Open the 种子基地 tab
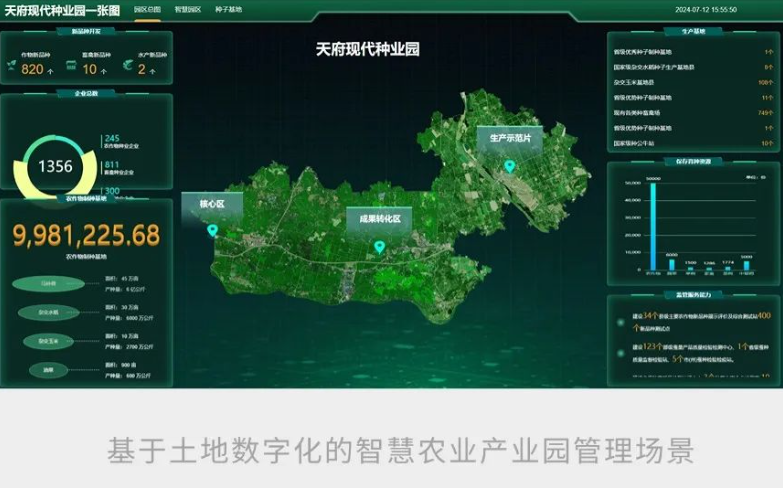 tap(229, 9)
